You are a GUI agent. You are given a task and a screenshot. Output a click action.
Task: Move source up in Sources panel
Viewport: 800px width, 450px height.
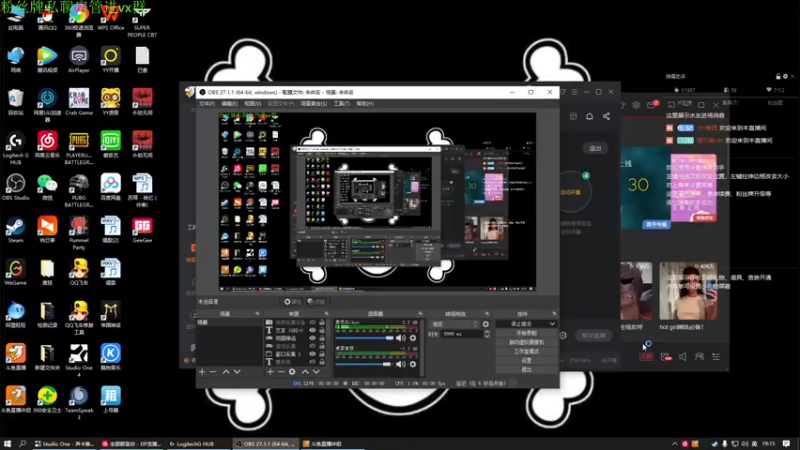tap(305, 372)
